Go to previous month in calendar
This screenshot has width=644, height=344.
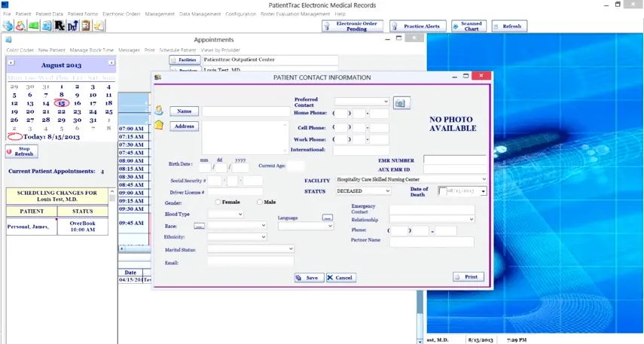click(11, 62)
